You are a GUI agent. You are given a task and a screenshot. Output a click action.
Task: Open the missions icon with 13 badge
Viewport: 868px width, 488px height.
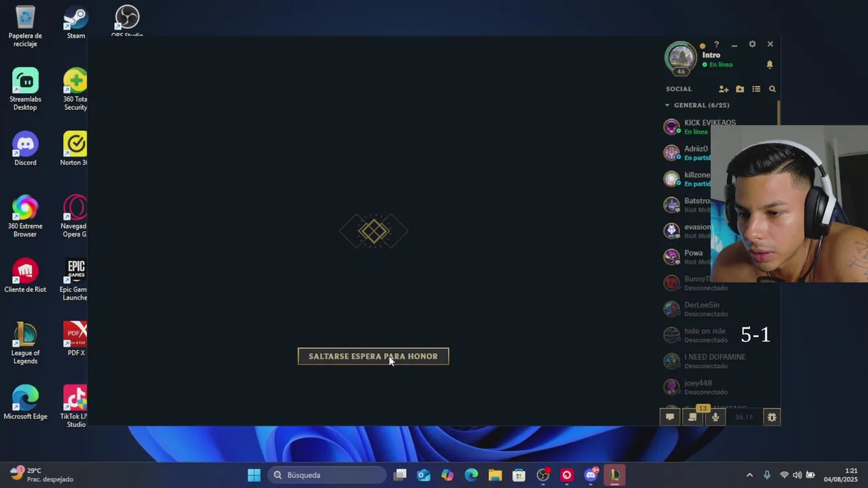(692, 417)
